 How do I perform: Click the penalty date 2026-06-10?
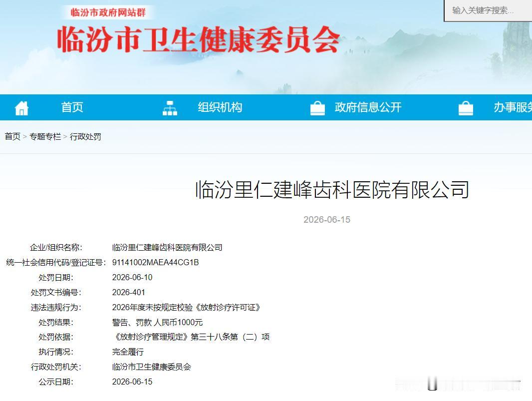pos(132,278)
